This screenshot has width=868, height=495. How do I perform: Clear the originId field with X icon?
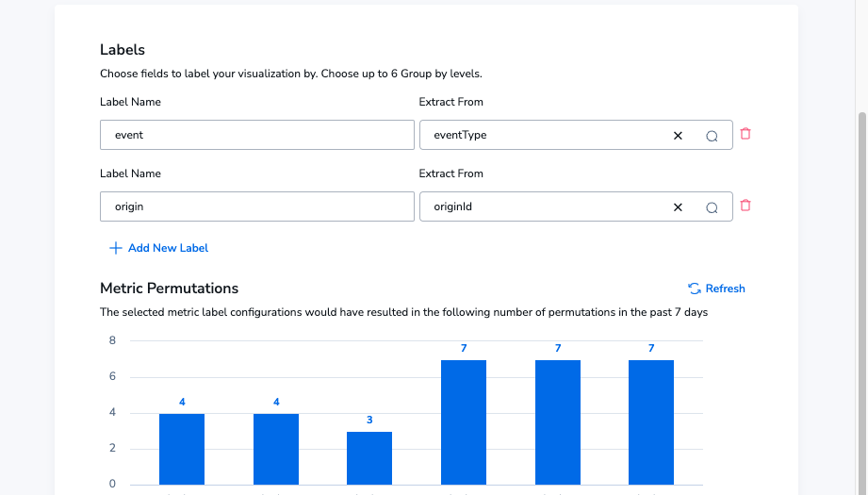pos(678,207)
